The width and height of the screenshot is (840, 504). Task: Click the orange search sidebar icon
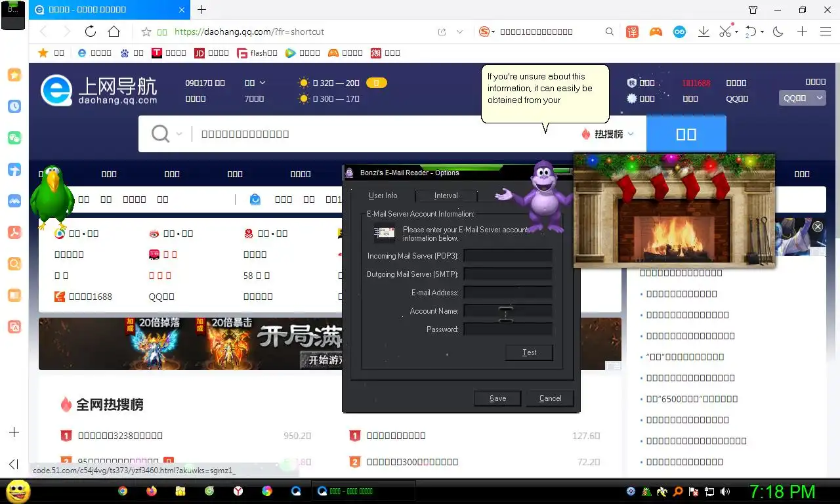tap(14, 264)
